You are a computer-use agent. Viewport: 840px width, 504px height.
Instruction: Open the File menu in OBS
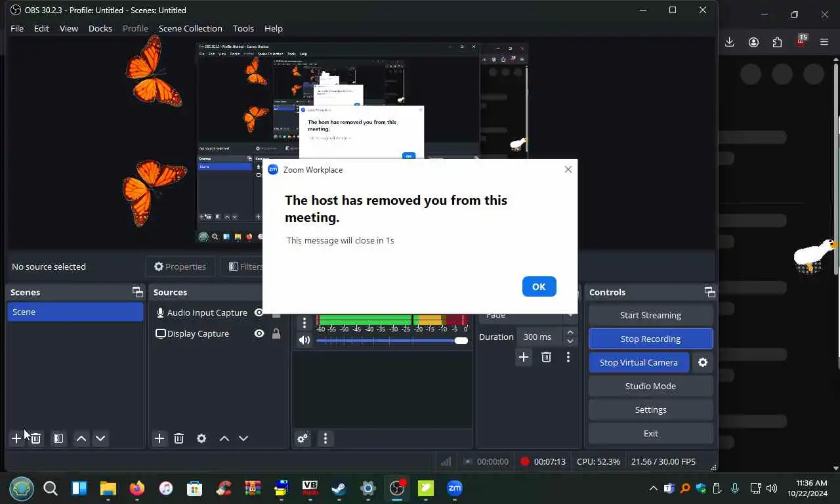point(17,28)
